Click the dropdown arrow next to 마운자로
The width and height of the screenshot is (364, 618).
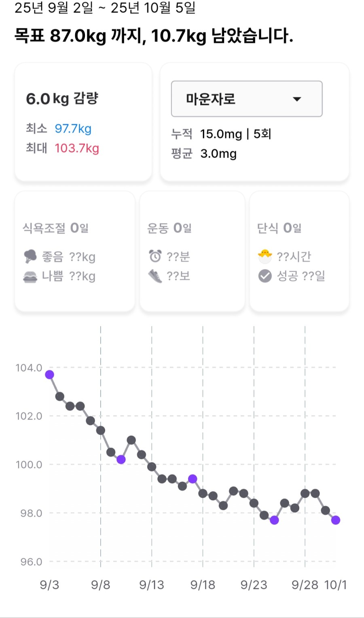coord(297,99)
